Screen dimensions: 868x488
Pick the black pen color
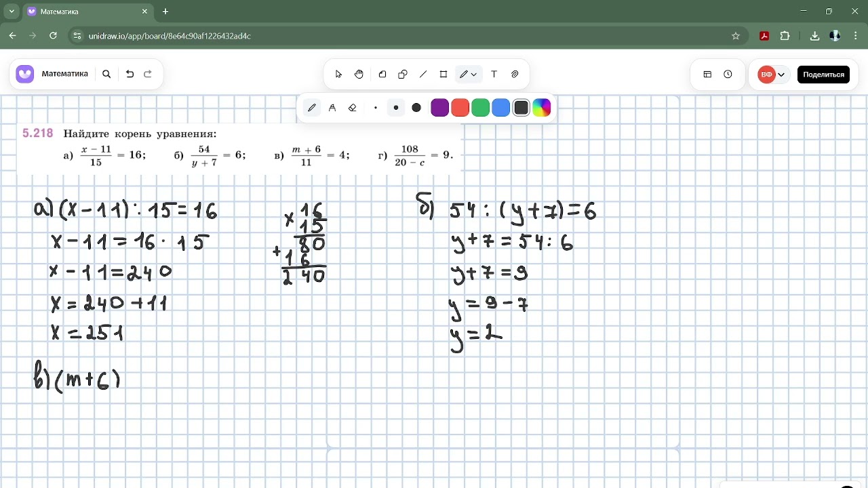coord(521,108)
